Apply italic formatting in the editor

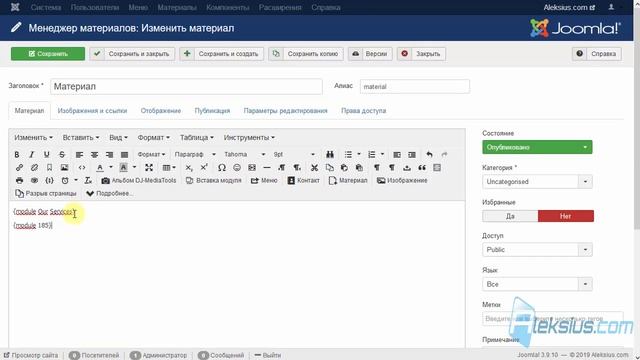coord(31,155)
